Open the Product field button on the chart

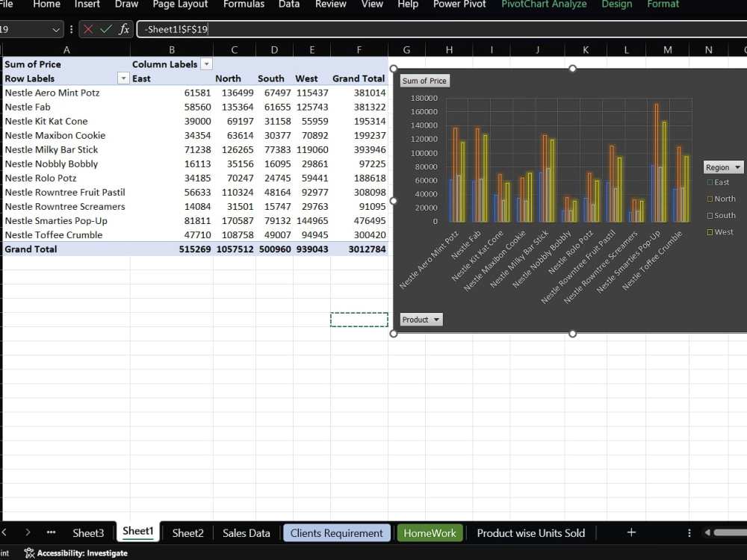421,320
